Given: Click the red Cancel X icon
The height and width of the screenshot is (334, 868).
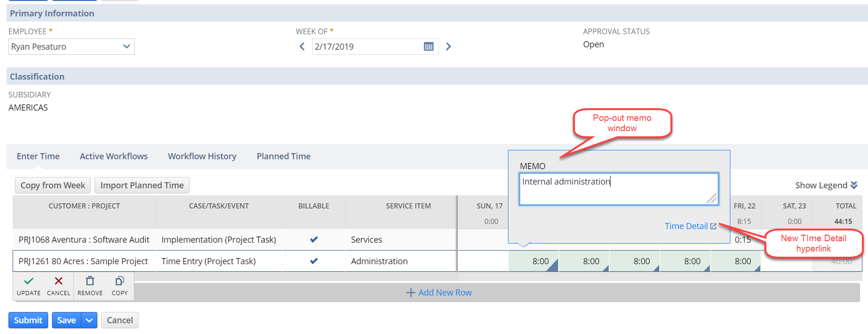Looking at the screenshot, I should (59, 281).
